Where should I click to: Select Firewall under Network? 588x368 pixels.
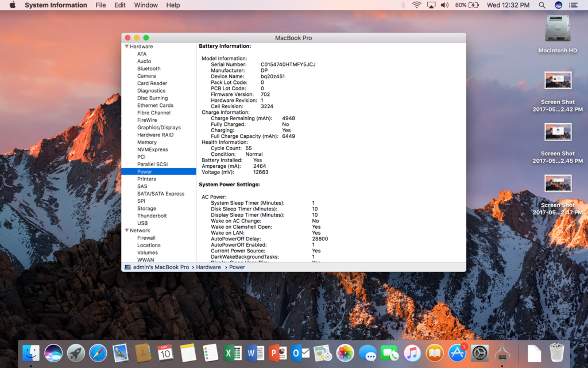pyautogui.click(x=146, y=237)
